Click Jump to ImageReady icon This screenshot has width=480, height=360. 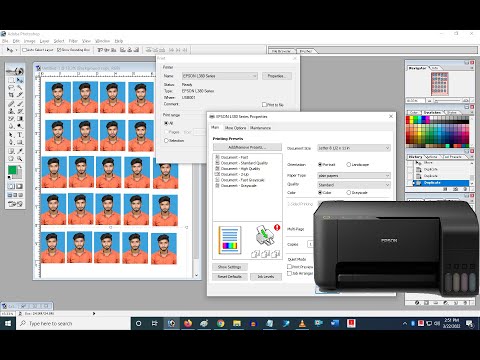(x=15, y=204)
